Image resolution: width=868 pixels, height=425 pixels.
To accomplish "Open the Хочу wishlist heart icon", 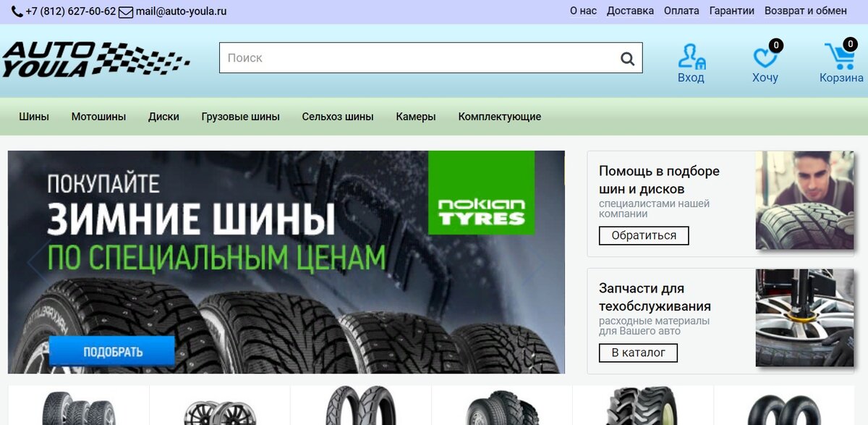I will 765,57.
